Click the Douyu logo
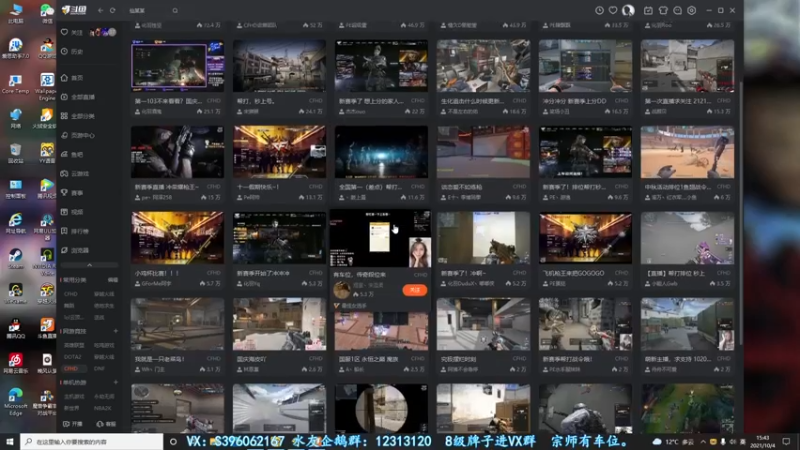The width and height of the screenshot is (800, 450). [x=74, y=10]
